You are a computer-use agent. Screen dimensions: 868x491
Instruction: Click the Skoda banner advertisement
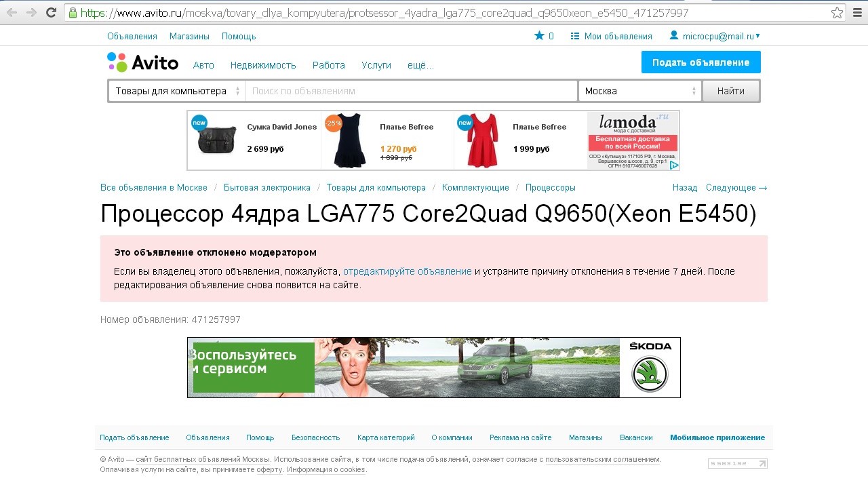pos(434,368)
